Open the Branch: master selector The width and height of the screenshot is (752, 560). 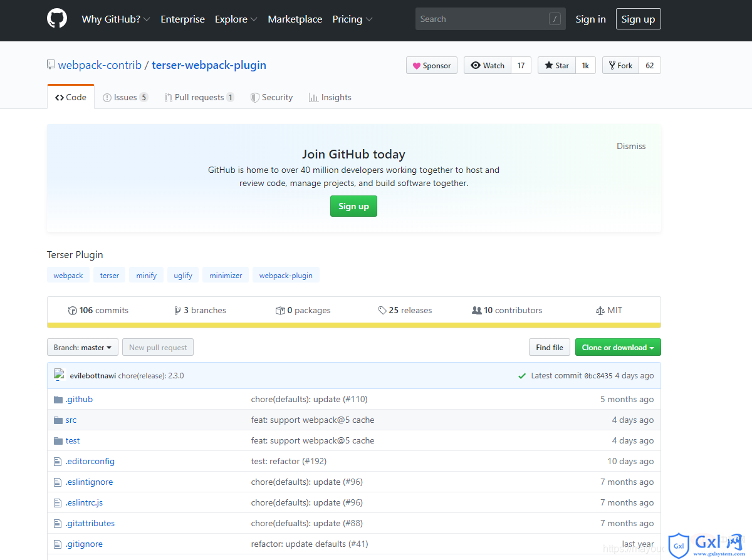(x=83, y=347)
